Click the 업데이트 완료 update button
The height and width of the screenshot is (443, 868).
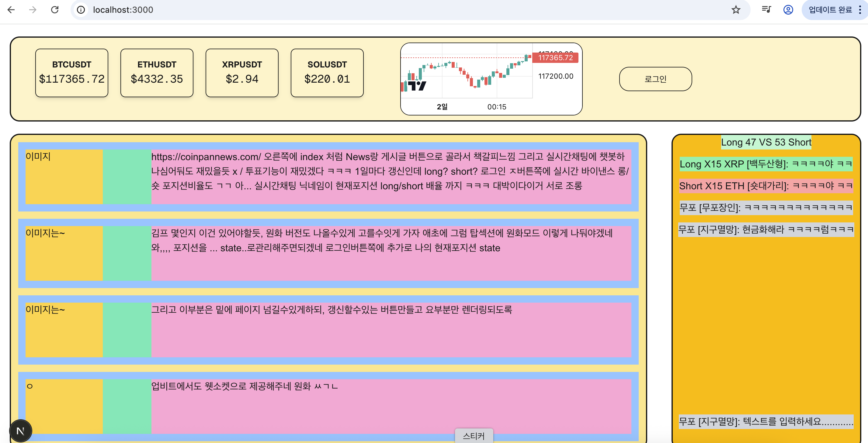tap(830, 10)
